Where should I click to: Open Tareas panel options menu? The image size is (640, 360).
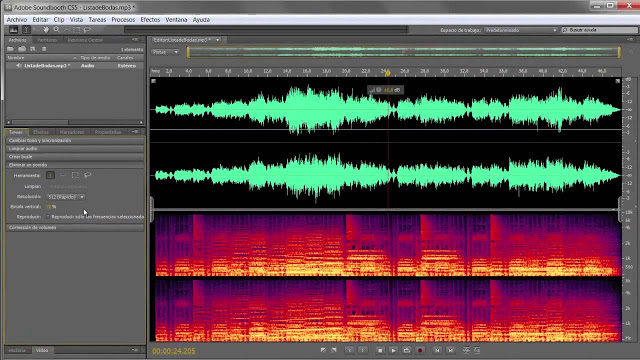pyautogui.click(x=135, y=132)
